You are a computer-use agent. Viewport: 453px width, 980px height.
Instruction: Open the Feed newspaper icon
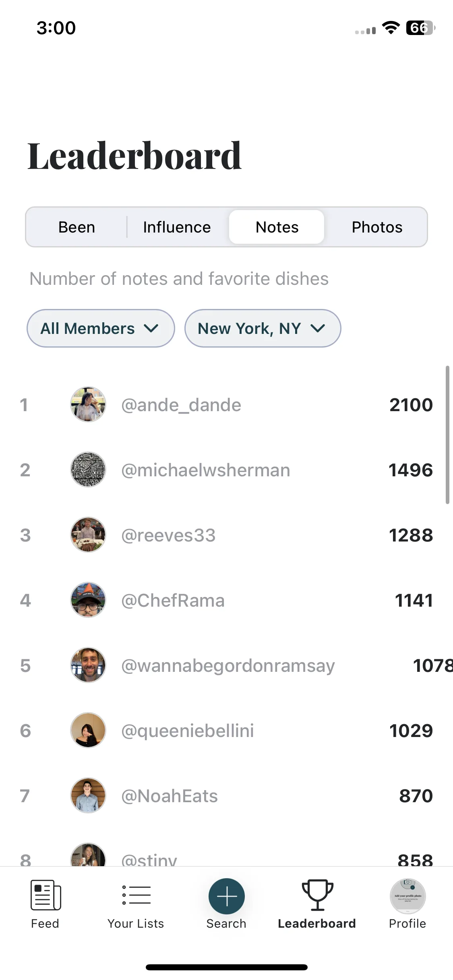(x=46, y=895)
